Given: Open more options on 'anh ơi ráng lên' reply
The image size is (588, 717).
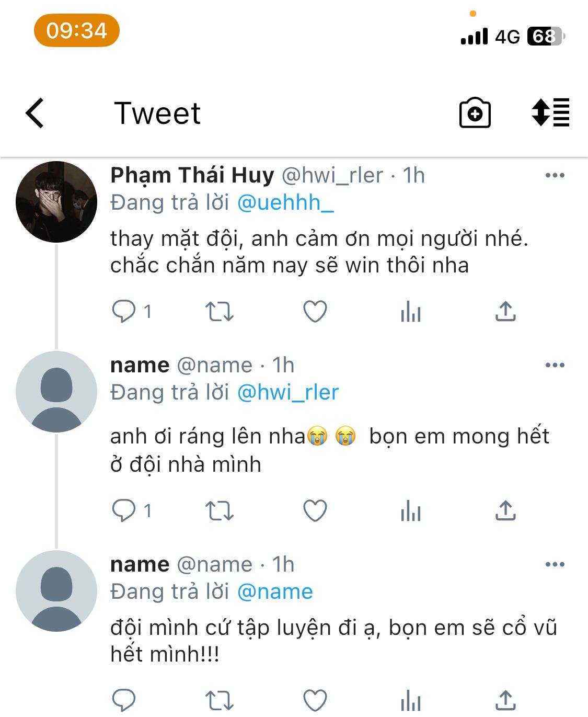Looking at the screenshot, I should point(555,365).
